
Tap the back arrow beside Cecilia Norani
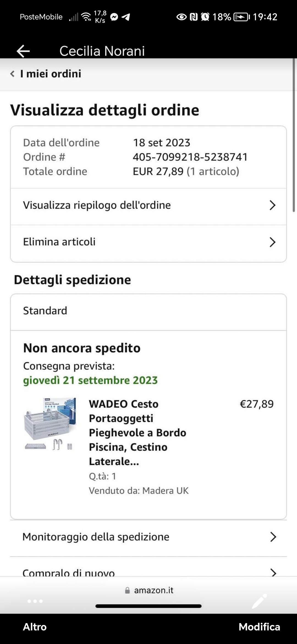pyautogui.click(x=23, y=51)
